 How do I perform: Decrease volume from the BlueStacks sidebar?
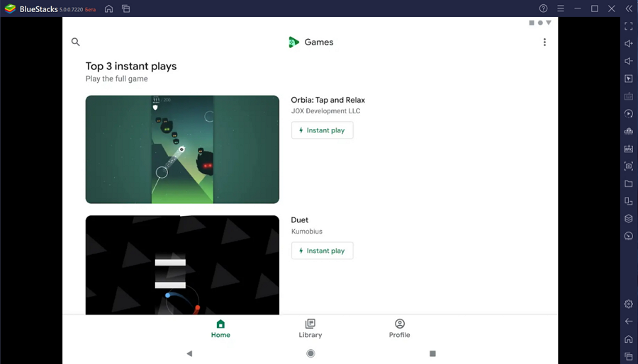[x=629, y=61]
